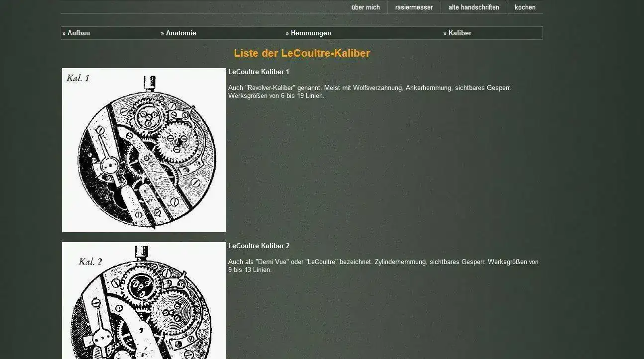
Task: Go to the "rasiermesser" section
Action: [414, 7]
